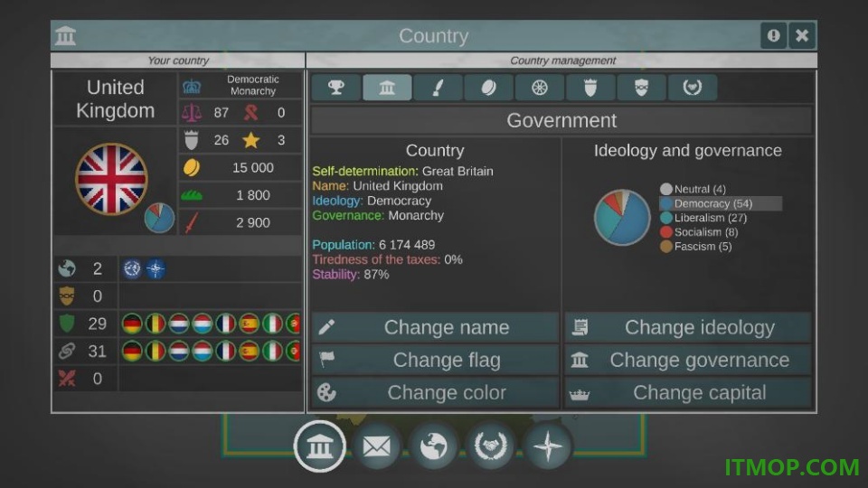Click the shield icon next to 26
Image resolution: width=868 pixels, height=488 pixels.
point(192,141)
